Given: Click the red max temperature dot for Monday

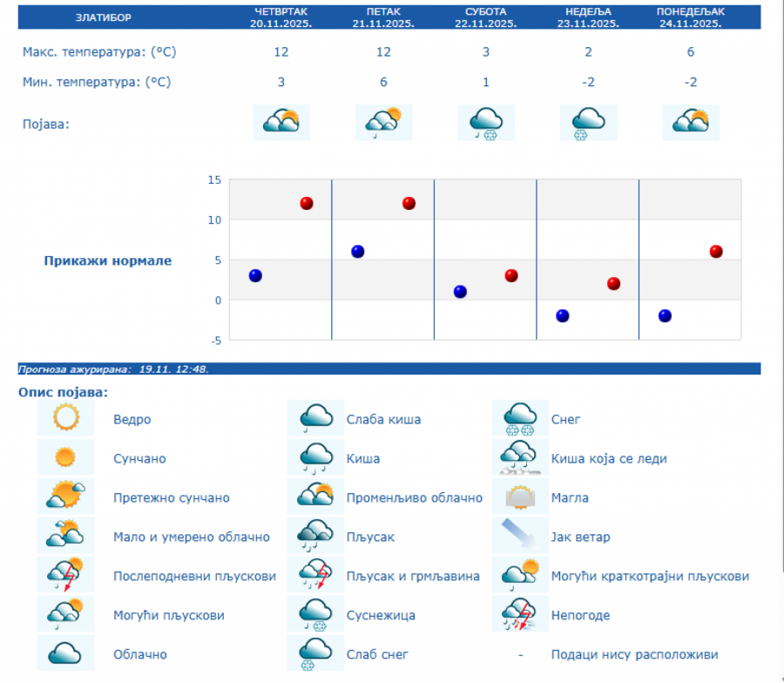Looking at the screenshot, I should tap(716, 251).
